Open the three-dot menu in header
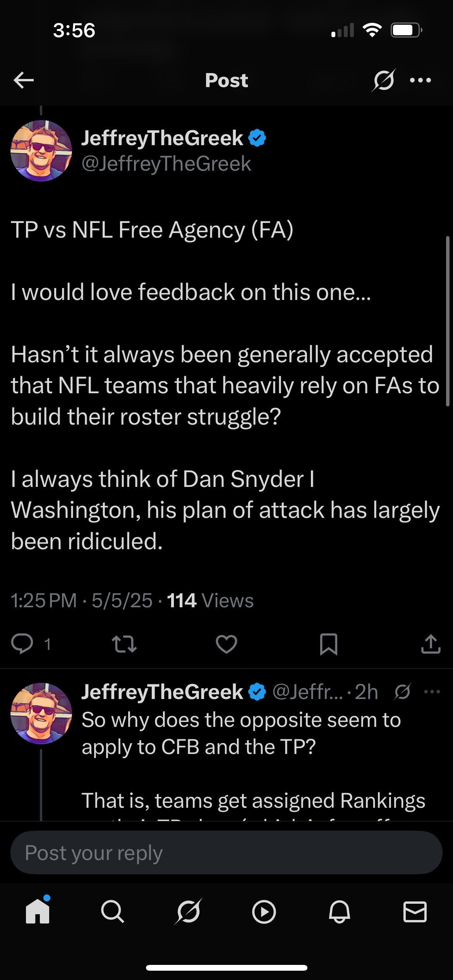453x980 pixels. [x=420, y=80]
